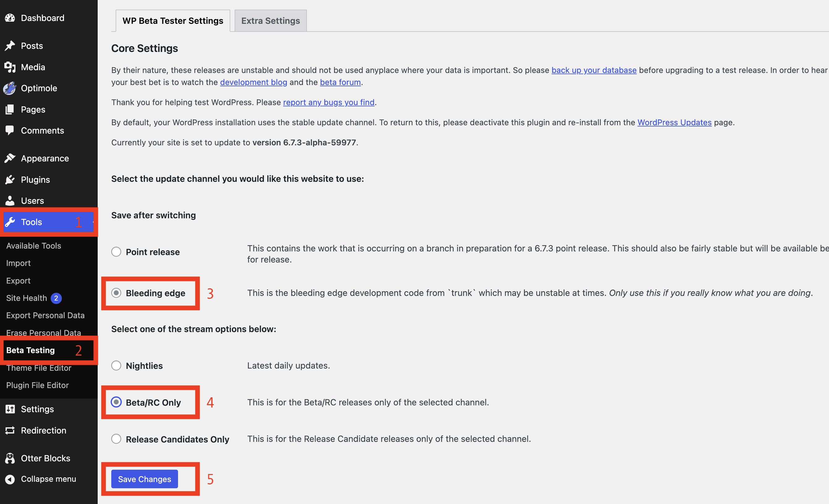
Task: Select the Plugins icon
Action: coord(10,179)
